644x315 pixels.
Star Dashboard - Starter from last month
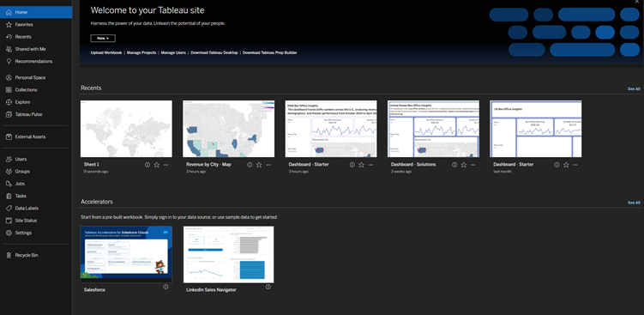pos(566,165)
